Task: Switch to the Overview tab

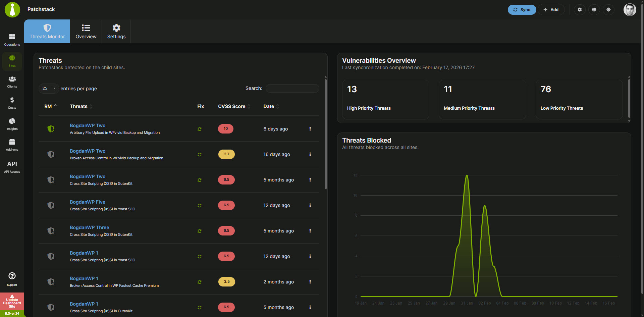Action: pos(86,32)
